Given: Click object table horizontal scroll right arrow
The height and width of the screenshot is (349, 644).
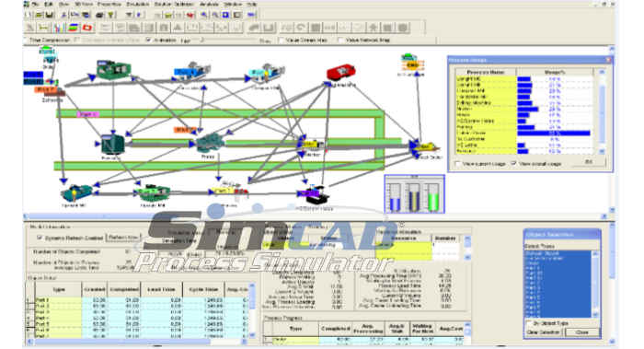Looking at the screenshot, I should [x=245, y=342].
